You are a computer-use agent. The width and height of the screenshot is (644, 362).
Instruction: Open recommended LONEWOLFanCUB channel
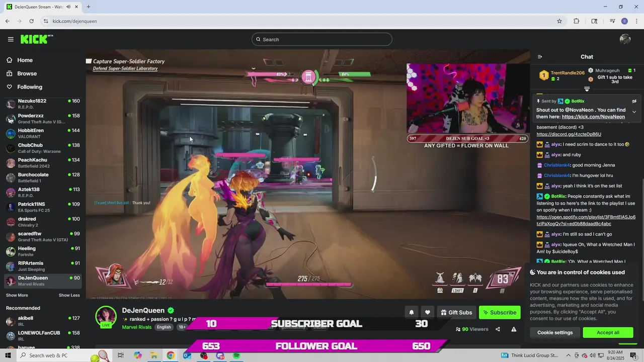pyautogui.click(x=43, y=336)
